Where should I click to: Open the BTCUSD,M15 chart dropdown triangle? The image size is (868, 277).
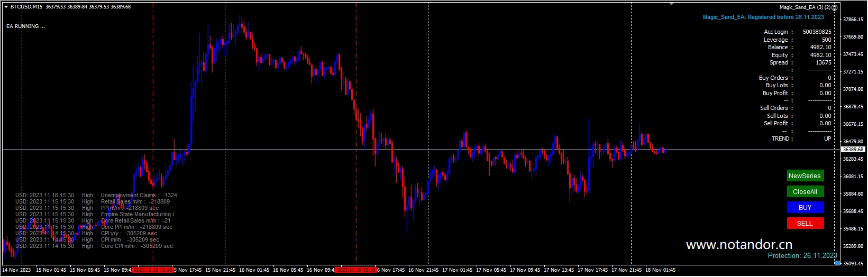[x=6, y=7]
